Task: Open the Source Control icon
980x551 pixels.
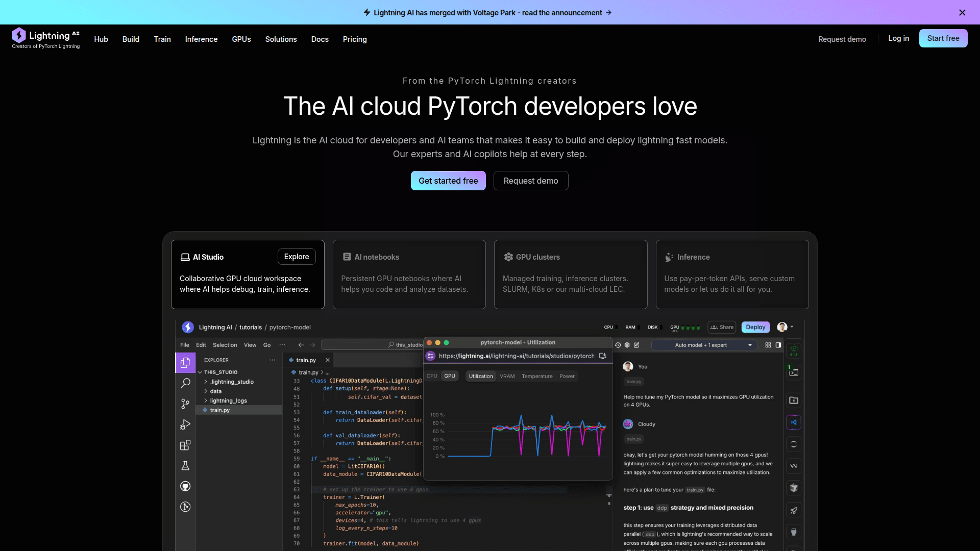Action: click(x=185, y=404)
